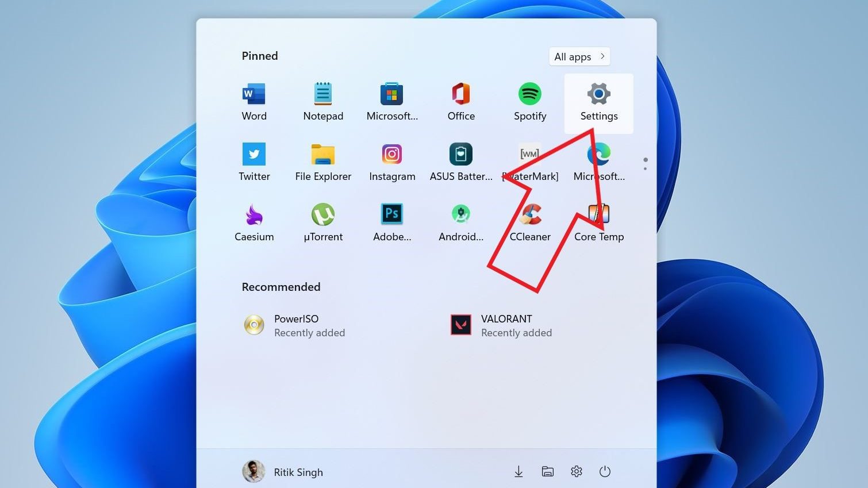Open the Twitter app
The height and width of the screenshot is (488, 868).
(254, 163)
